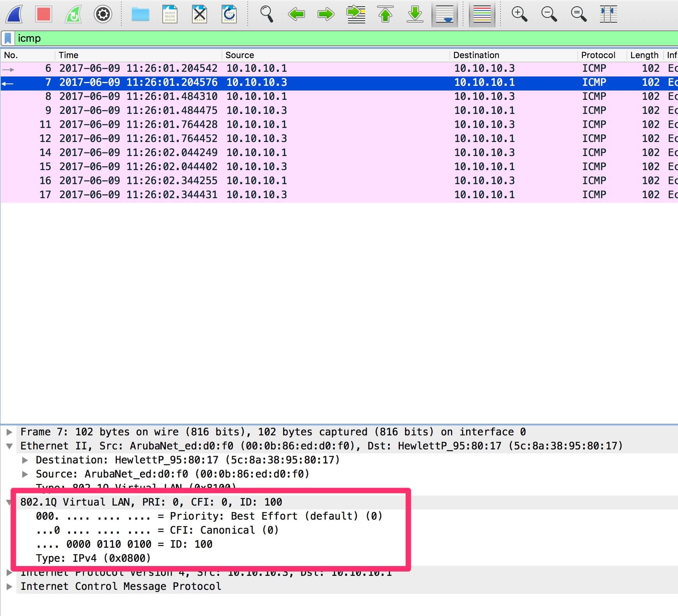Screen dimensions: 678x616
Task: Go to the previous packet
Action: click(297, 14)
